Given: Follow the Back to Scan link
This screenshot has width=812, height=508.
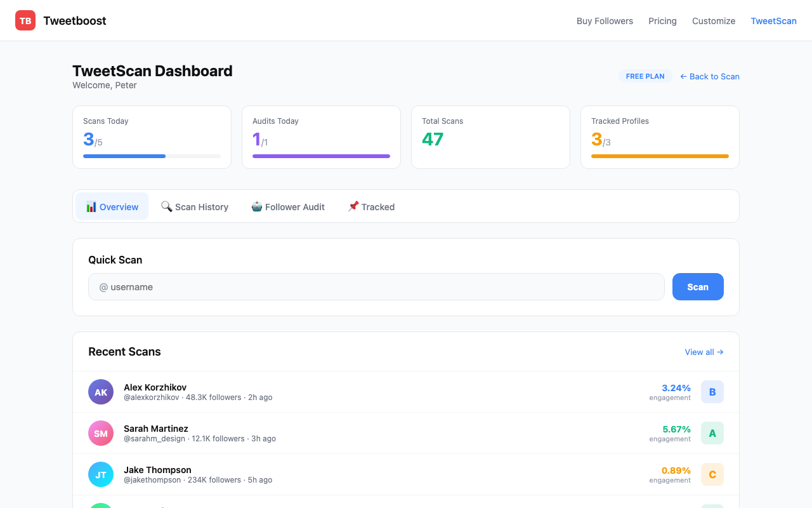Looking at the screenshot, I should 710,76.
